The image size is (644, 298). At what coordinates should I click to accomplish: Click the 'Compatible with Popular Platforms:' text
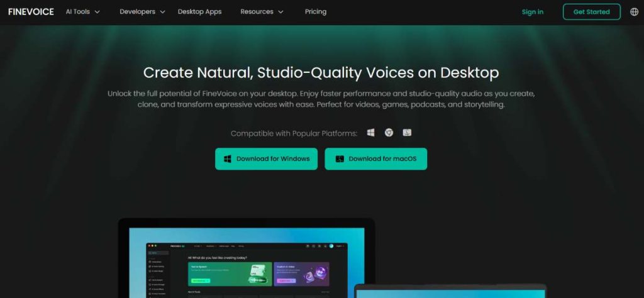[x=294, y=133]
